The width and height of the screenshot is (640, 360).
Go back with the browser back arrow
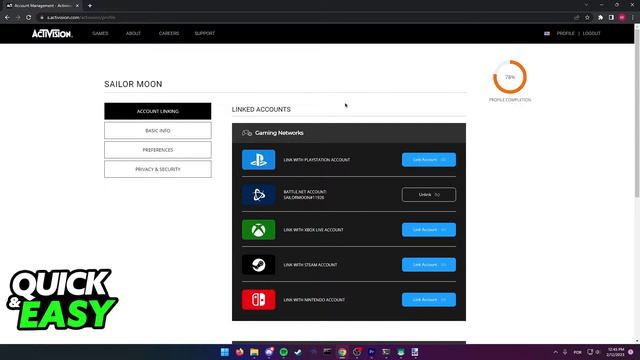[7, 18]
